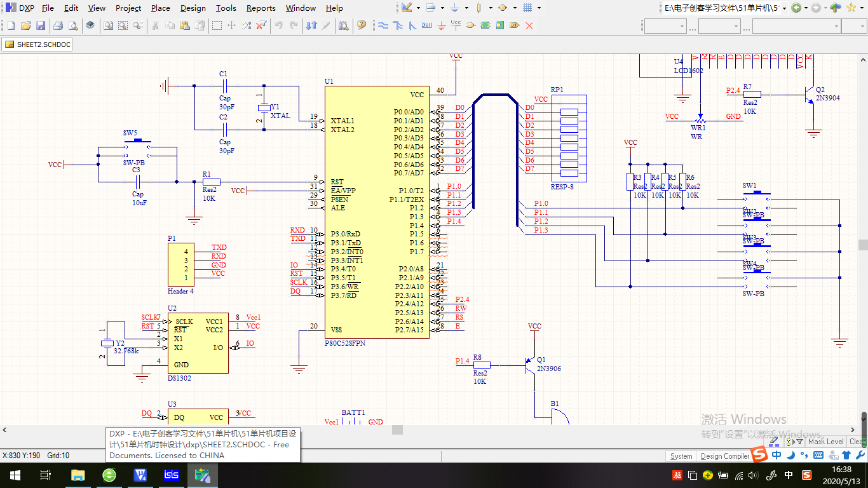868x488 pixels.
Task: Click the Up/Down Hierarchy arrows icon
Action: [x=311, y=25]
